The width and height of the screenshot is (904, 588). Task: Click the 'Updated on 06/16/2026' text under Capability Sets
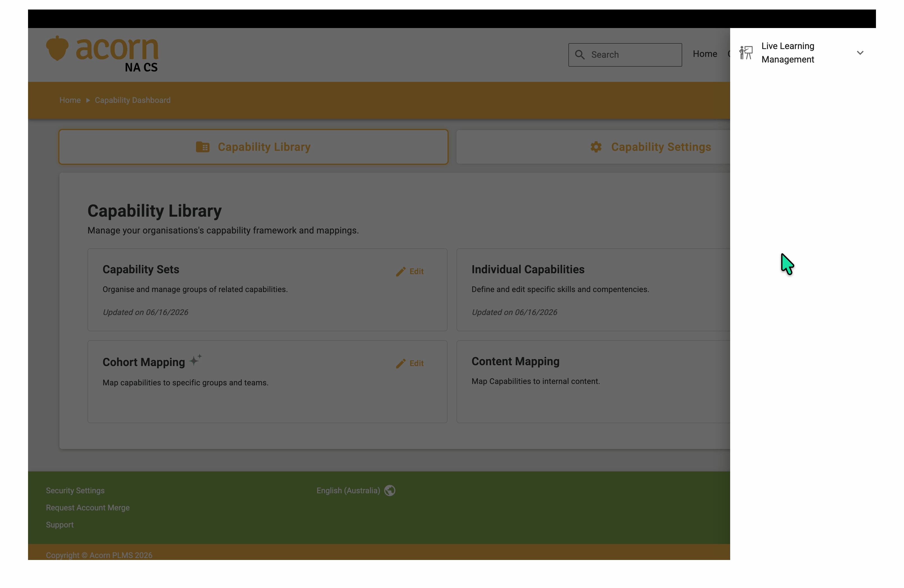(146, 312)
